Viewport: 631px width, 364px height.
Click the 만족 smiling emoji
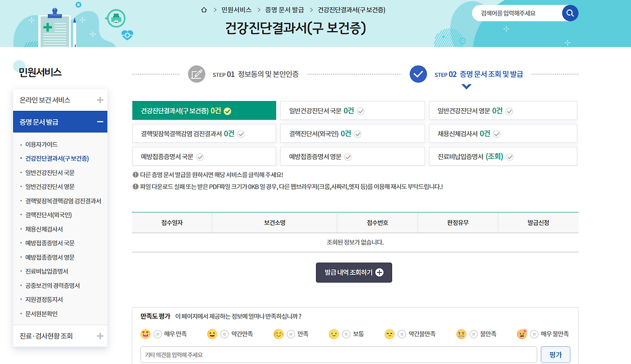279,334
